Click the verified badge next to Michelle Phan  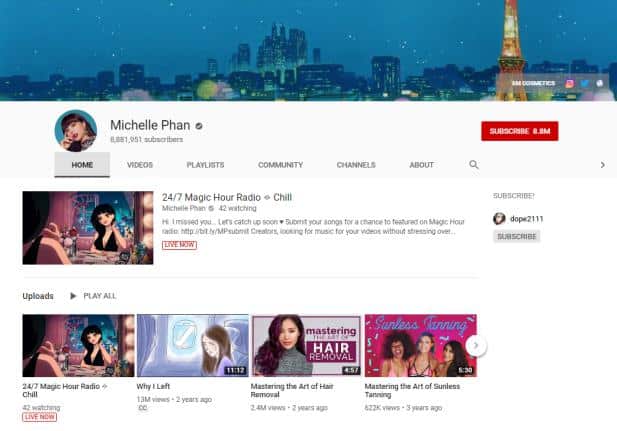199,126
